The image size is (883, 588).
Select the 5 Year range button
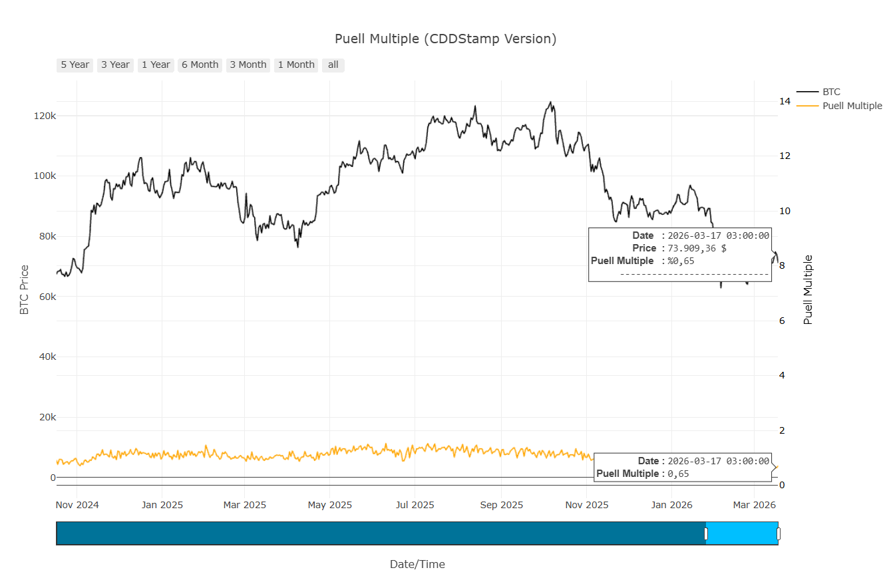coord(75,65)
